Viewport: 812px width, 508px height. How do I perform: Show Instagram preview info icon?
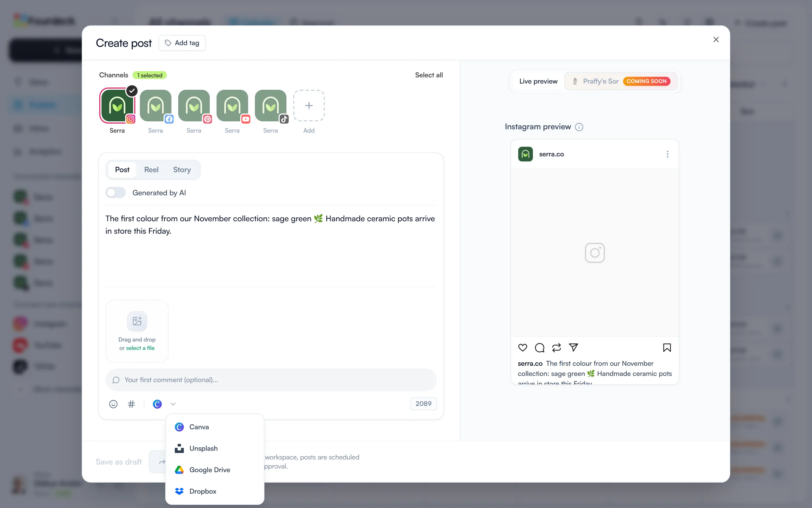(579, 127)
